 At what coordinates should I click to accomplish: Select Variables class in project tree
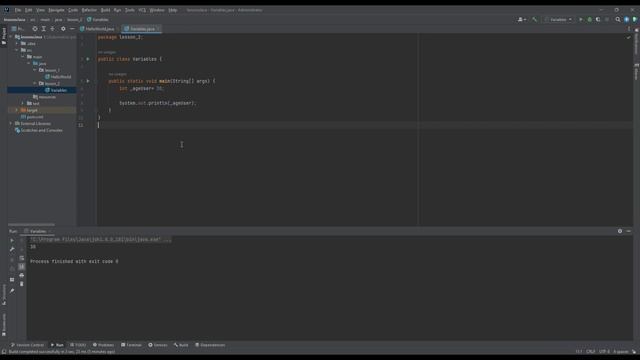point(56,90)
